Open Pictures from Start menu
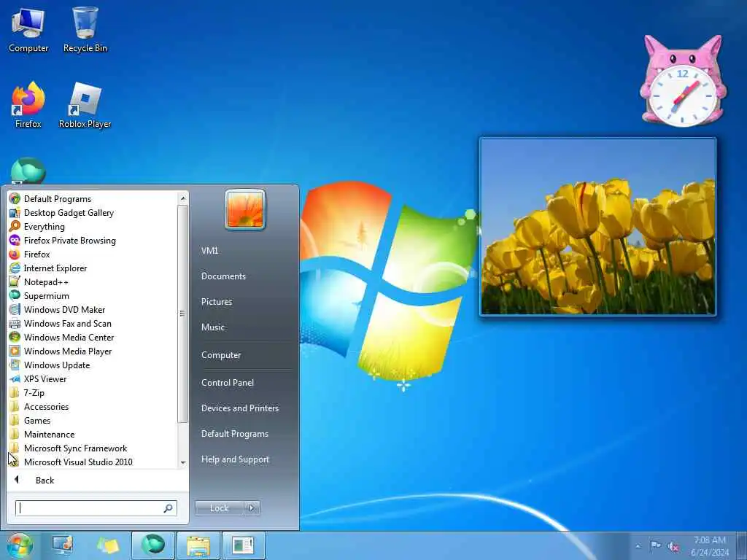 (217, 301)
